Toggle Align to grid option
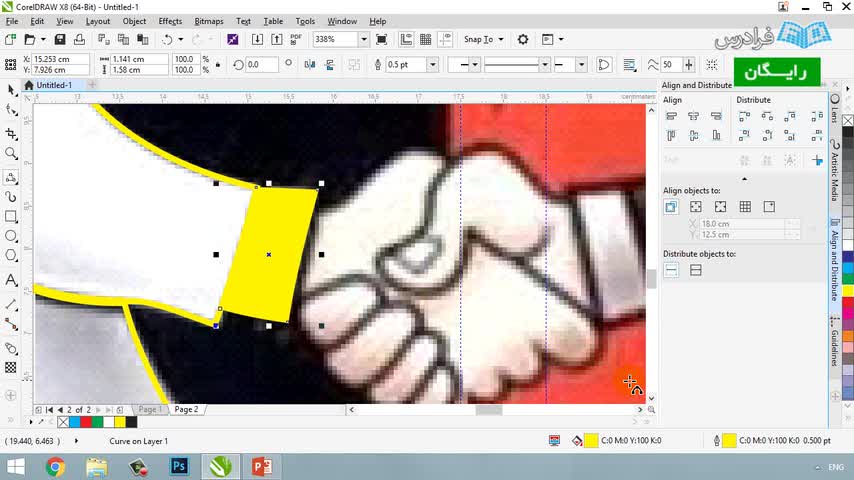This screenshot has height=480, width=854. click(745, 207)
